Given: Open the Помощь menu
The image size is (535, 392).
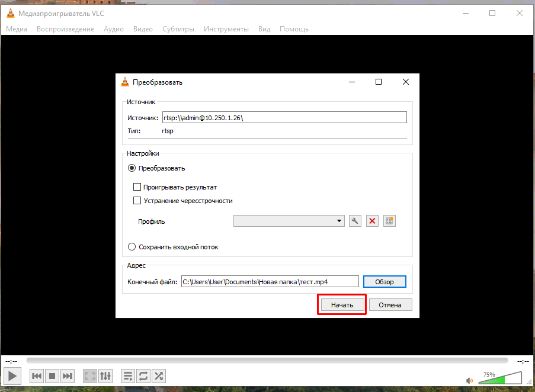Looking at the screenshot, I should (294, 29).
